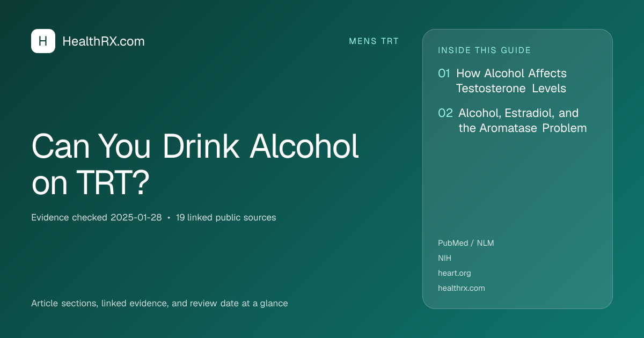This screenshot has width=644, height=338.
Task: Click the NIH source entry
Action: pyautogui.click(x=445, y=258)
